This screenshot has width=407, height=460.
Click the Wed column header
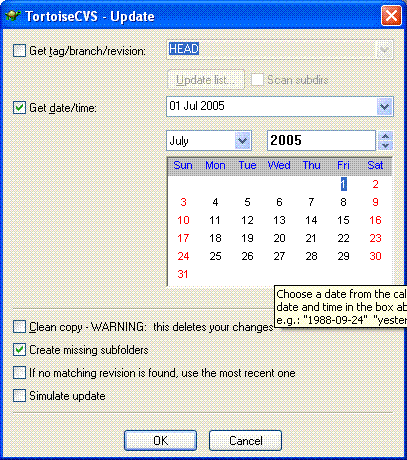click(279, 165)
